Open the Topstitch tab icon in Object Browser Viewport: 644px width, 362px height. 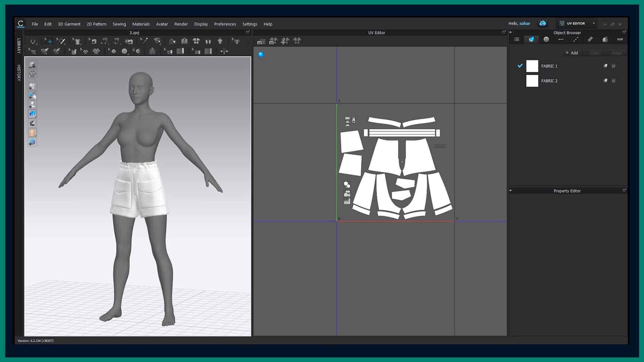pyautogui.click(x=575, y=39)
